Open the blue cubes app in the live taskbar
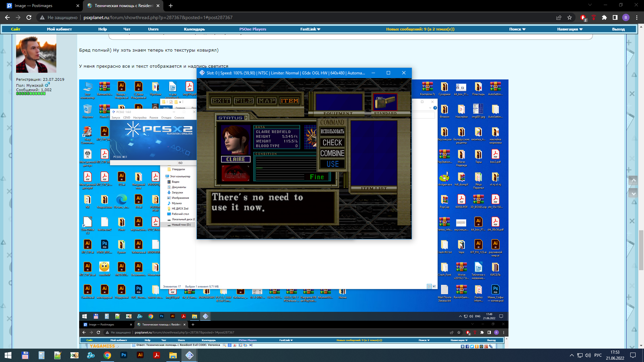 (x=91, y=355)
